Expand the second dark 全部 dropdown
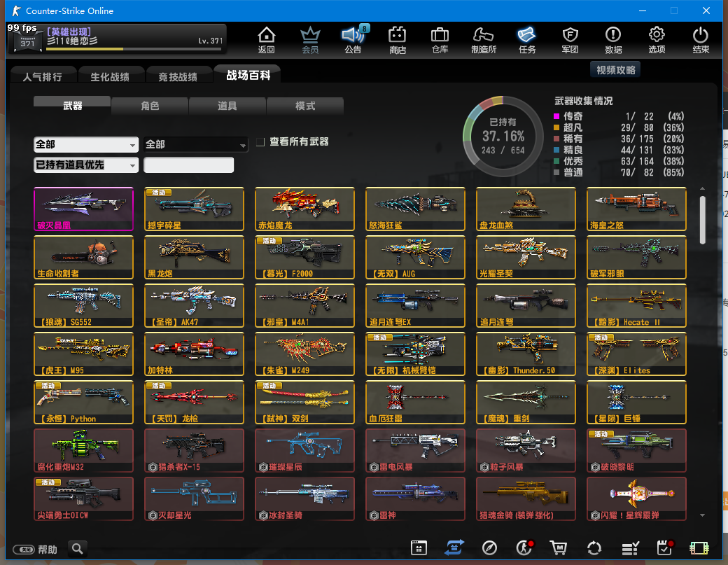This screenshot has width=728, height=565. (195, 144)
